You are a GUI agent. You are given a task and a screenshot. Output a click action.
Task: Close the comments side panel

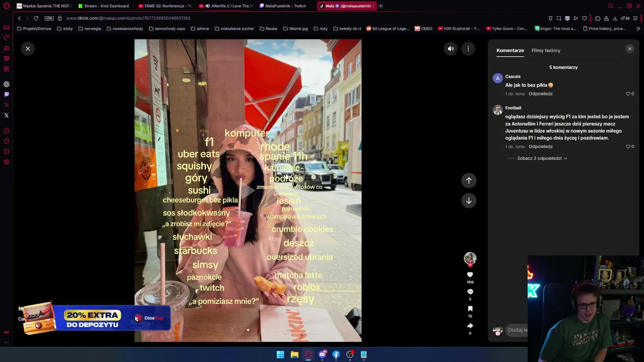[629, 49]
